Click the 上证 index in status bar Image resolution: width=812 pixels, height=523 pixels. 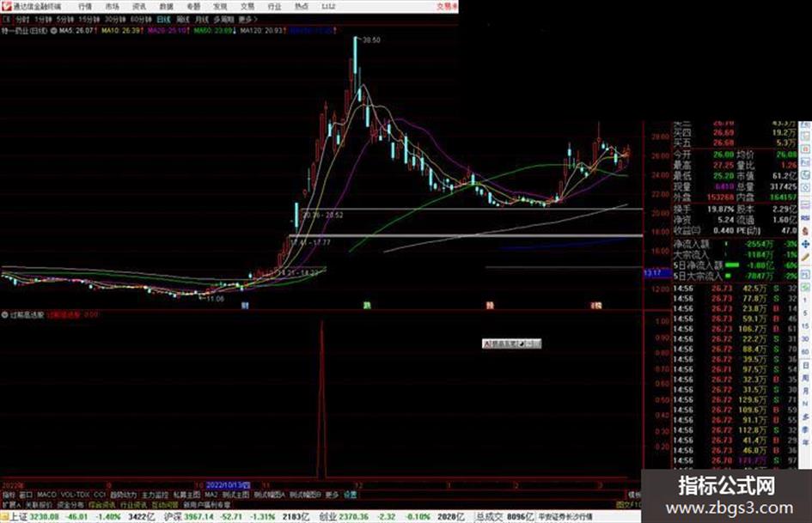[18, 517]
